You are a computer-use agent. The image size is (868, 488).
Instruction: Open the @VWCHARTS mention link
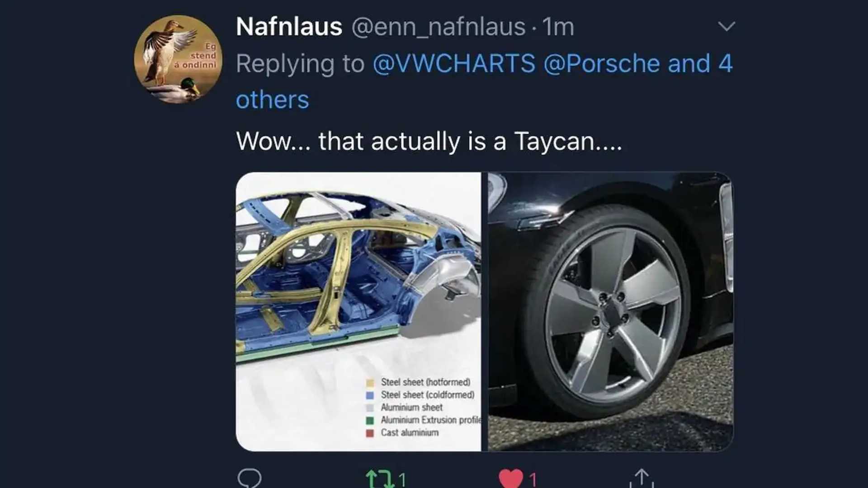(x=454, y=63)
